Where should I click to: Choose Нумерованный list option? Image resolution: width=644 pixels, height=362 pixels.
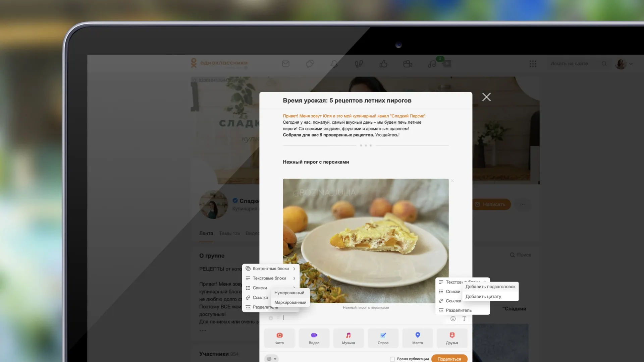click(289, 293)
